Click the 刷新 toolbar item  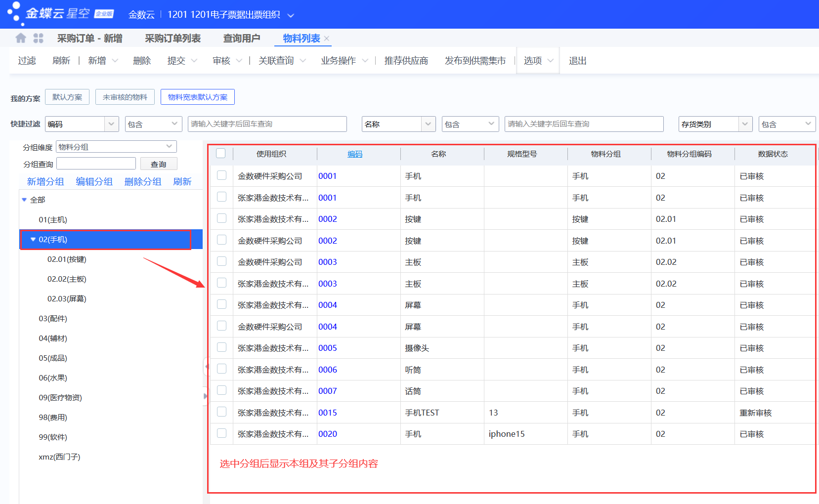tap(61, 61)
